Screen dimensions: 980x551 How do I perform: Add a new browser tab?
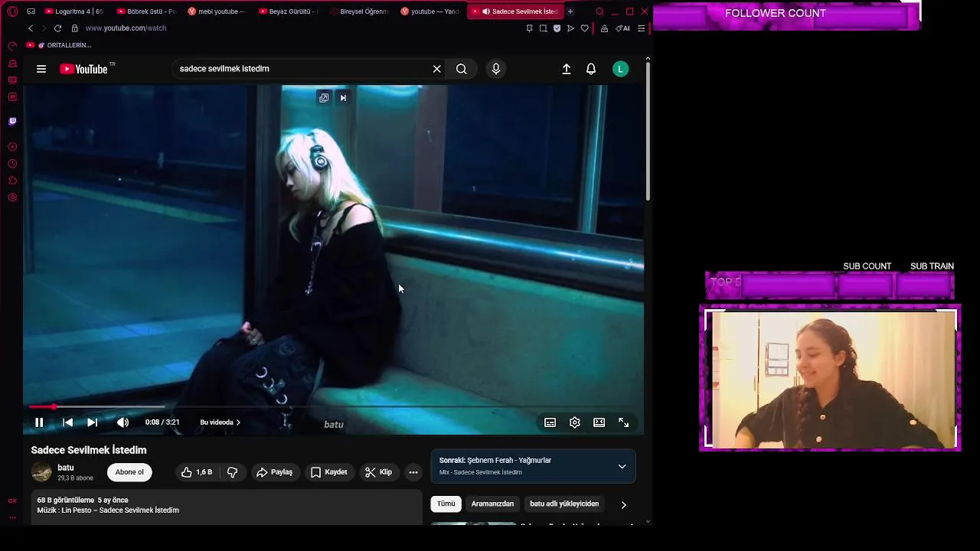[570, 11]
